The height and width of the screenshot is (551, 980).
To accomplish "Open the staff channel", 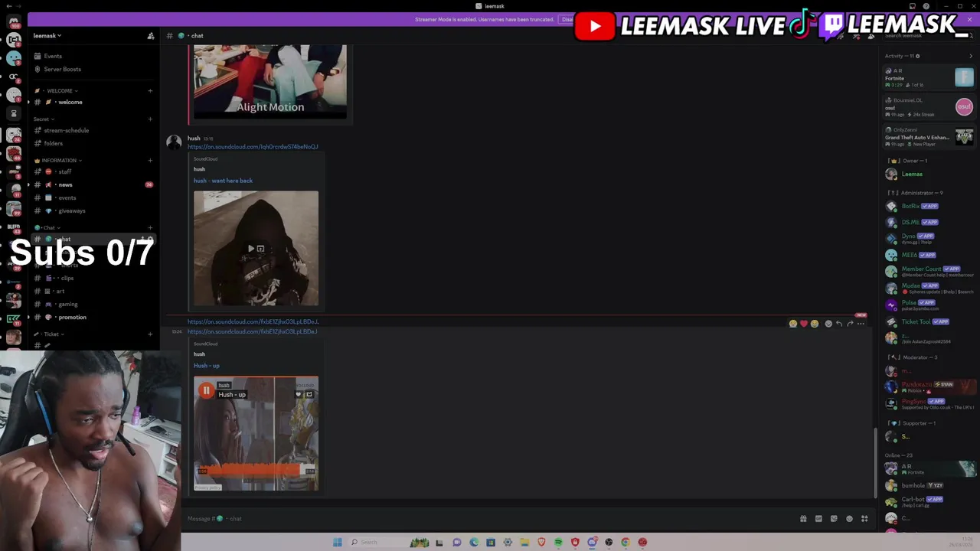I will click(94, 171).
